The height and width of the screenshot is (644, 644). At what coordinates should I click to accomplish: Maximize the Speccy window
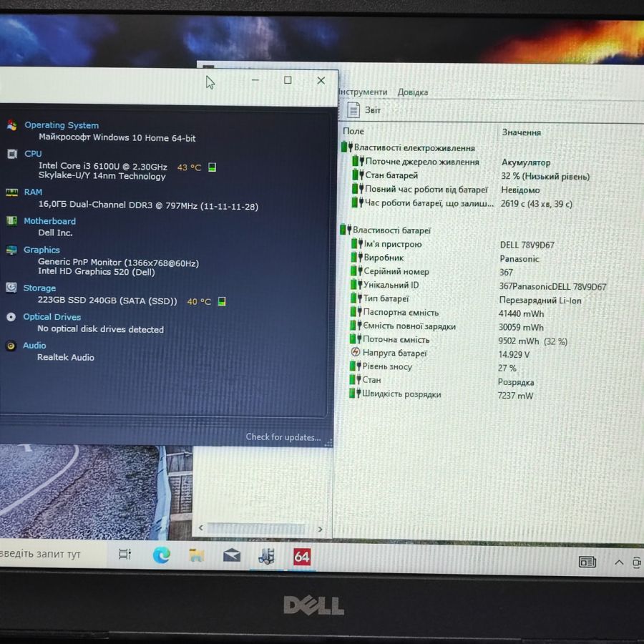click(288, 80)
